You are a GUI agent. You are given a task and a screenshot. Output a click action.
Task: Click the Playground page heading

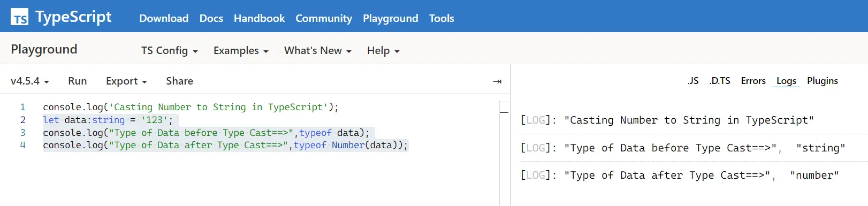[44, 49]
